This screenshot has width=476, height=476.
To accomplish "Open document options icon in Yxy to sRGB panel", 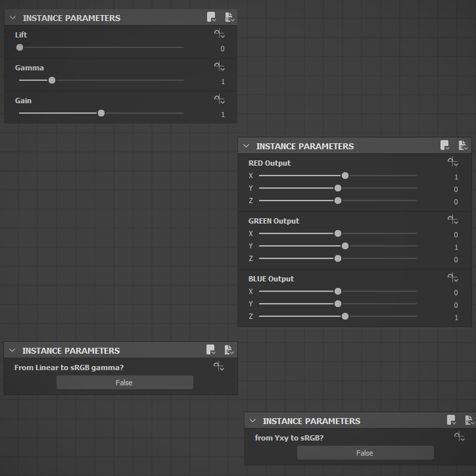I will (x=469, y=420).
